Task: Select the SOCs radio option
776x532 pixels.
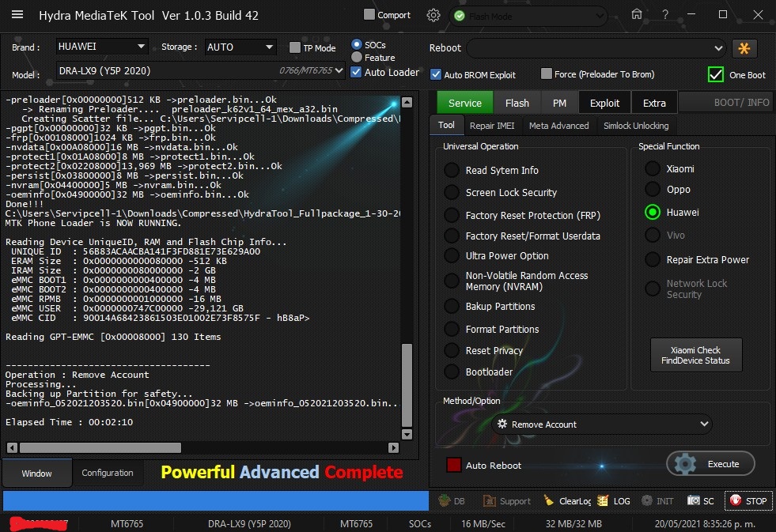Action: tap(356, 44)
